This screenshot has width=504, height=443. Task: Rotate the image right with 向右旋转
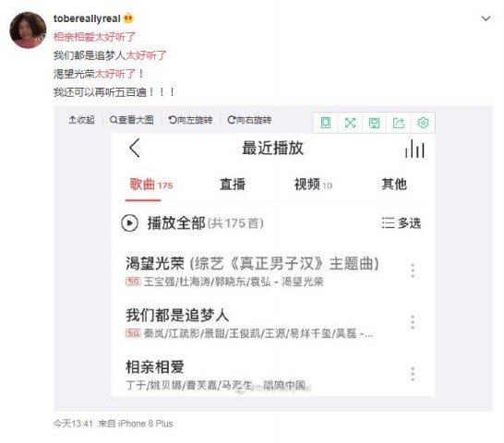coord(249,120)
